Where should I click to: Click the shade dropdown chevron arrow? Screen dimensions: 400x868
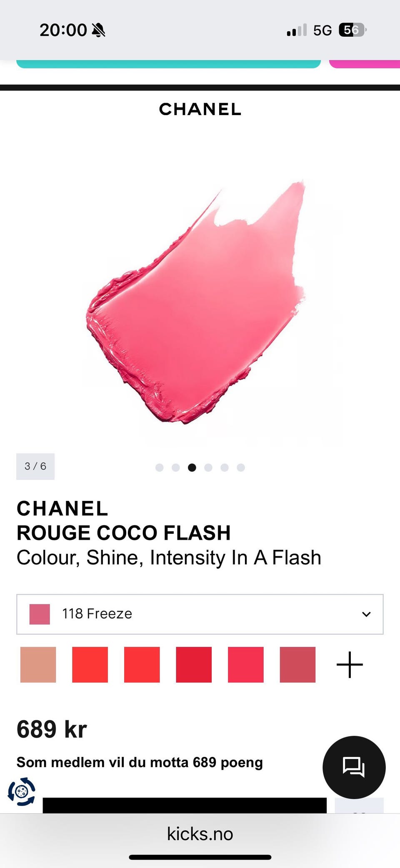click(x=366, y=614)
